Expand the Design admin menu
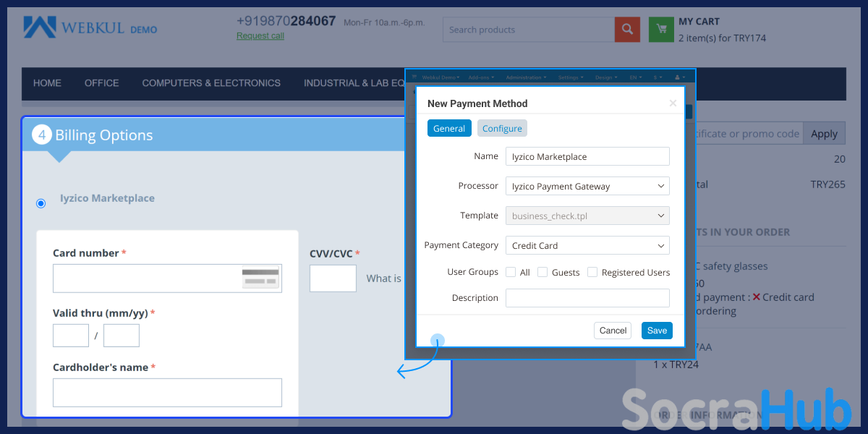This screenshot has height=434, width=868. (605, 77)
